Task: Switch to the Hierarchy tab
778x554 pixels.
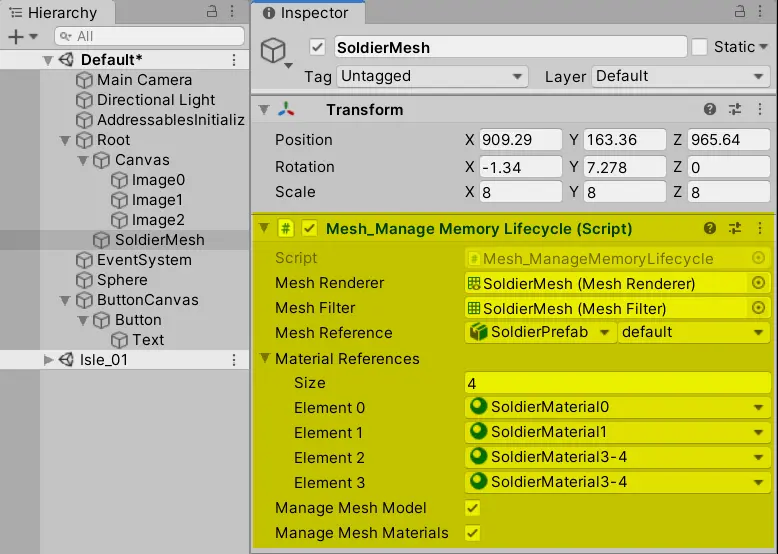Action: point(56,12)
